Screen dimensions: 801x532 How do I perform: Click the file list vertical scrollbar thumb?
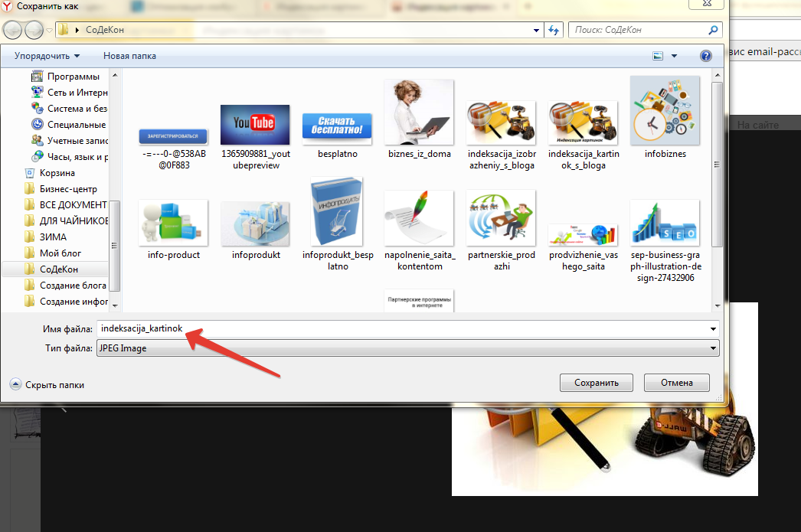pyautogui.click(x=718, y=165)
